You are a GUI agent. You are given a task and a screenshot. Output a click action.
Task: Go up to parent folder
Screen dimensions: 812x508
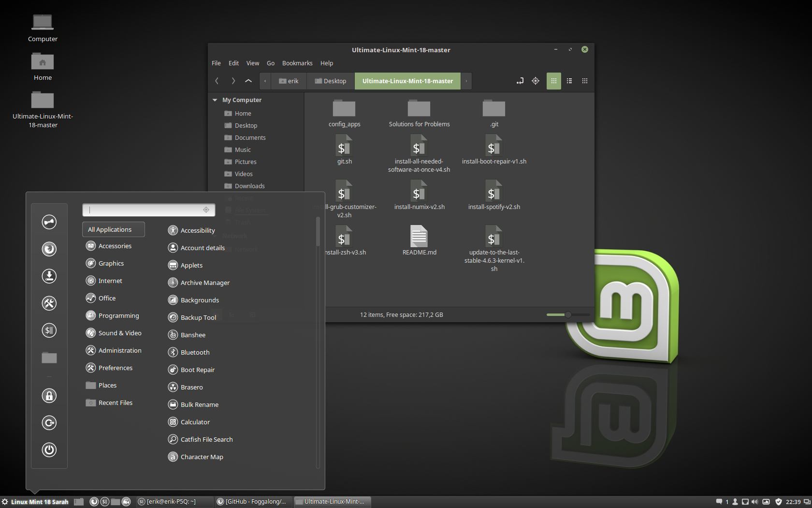[248, 81]
